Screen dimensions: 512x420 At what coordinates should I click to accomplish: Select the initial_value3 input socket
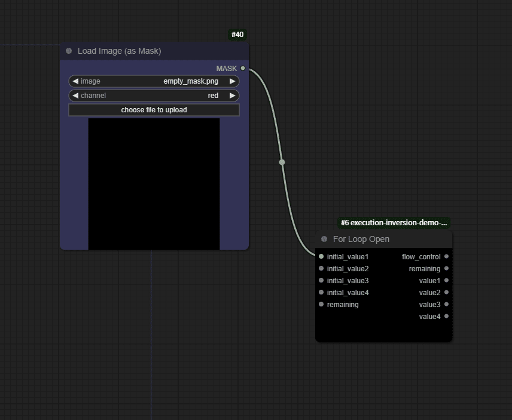point(321,280)
